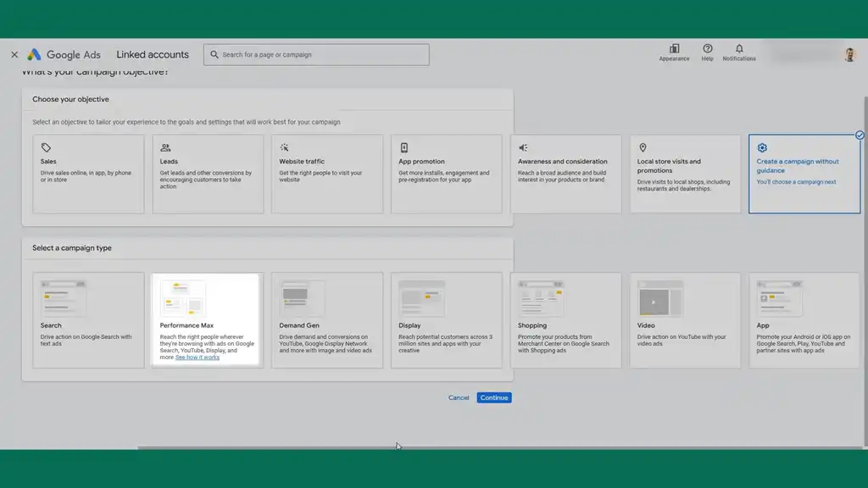868x488 pixels.
Task: Select the Shopping campaign label
Action: pos(532,325)
